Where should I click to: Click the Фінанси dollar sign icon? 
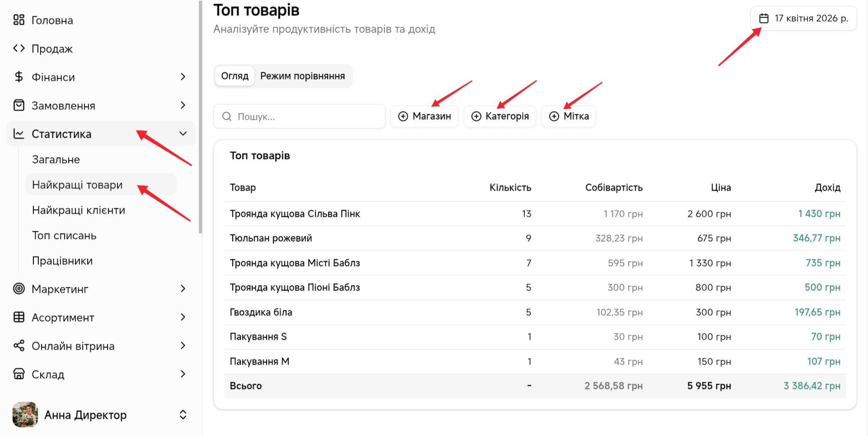19,77
